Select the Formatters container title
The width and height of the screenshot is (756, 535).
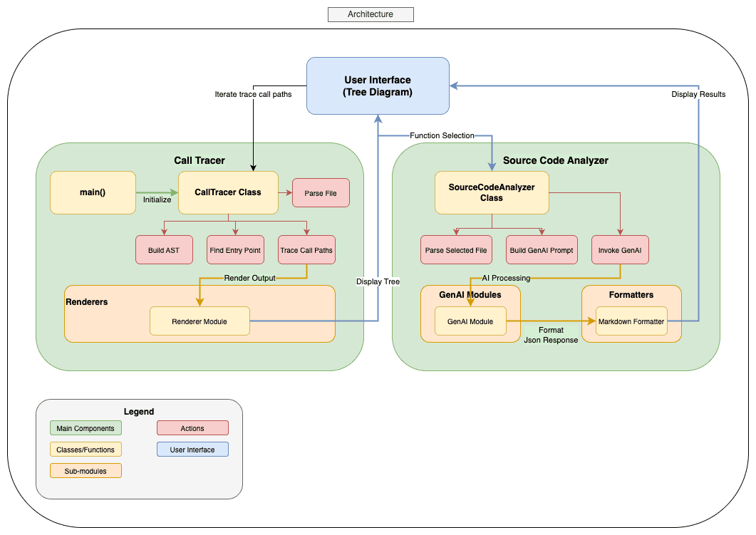pyautogui.click(x=631, y=294)
